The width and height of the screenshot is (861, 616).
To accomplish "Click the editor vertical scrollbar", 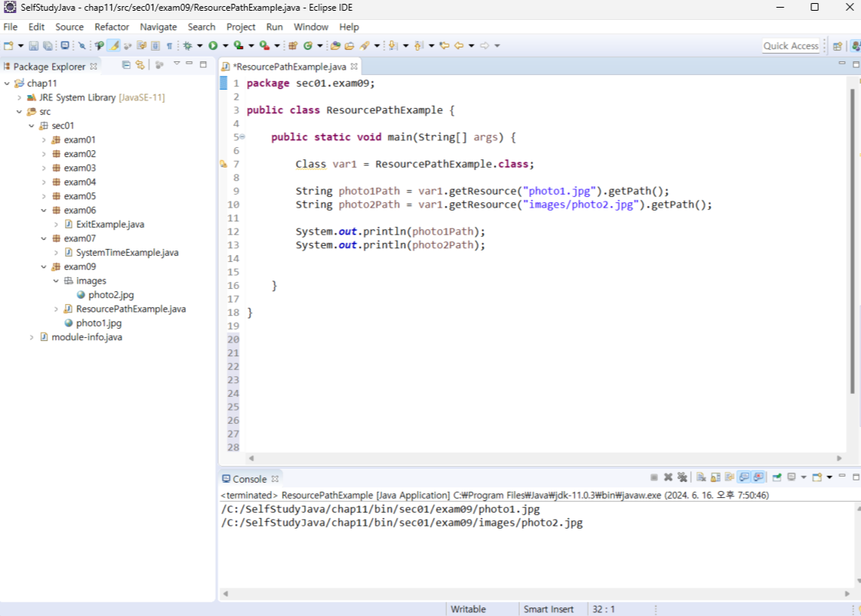I will coord(853,241).
